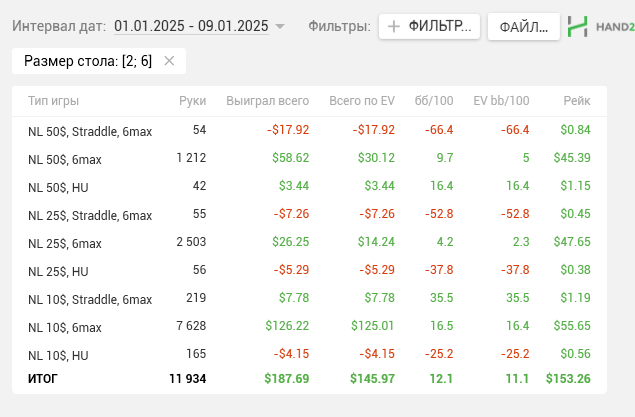Click the plus icon to add filter
This screenshot has width=635, height=417.
pos(394,27)
